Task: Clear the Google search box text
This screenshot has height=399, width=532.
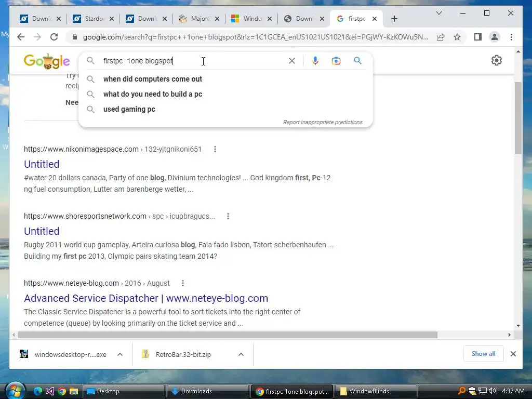Action: pos(292,61)
